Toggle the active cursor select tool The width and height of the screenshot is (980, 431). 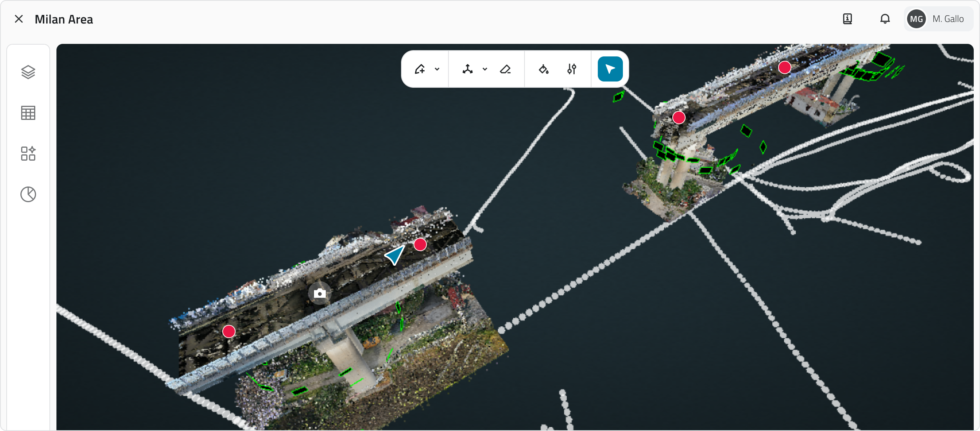tap(610, 69)
